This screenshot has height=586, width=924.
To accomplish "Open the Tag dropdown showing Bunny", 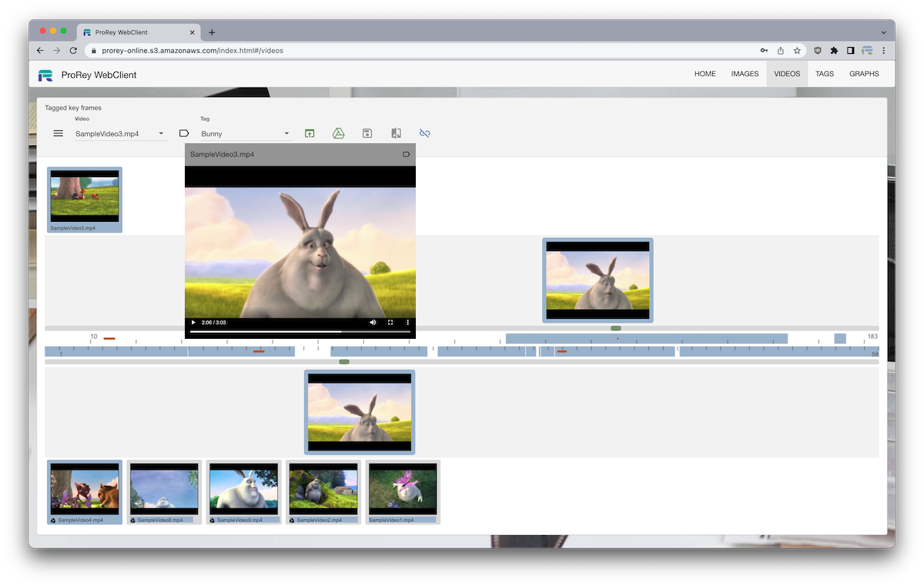I will [246, 133].
